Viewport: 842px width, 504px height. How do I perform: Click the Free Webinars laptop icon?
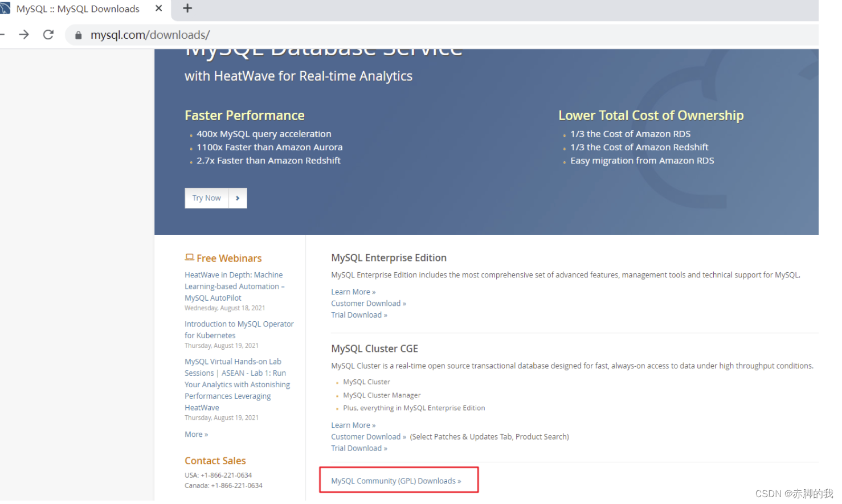[x=189, y=257]
